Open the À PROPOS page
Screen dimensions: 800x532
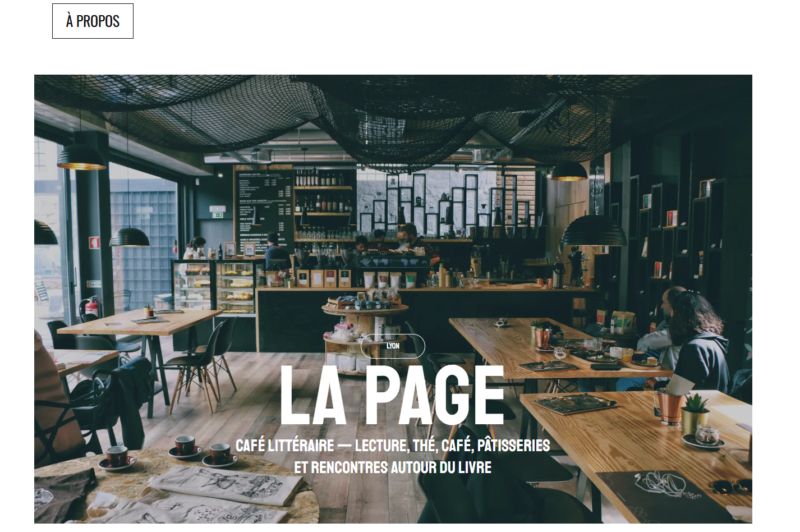click(93, 21)
